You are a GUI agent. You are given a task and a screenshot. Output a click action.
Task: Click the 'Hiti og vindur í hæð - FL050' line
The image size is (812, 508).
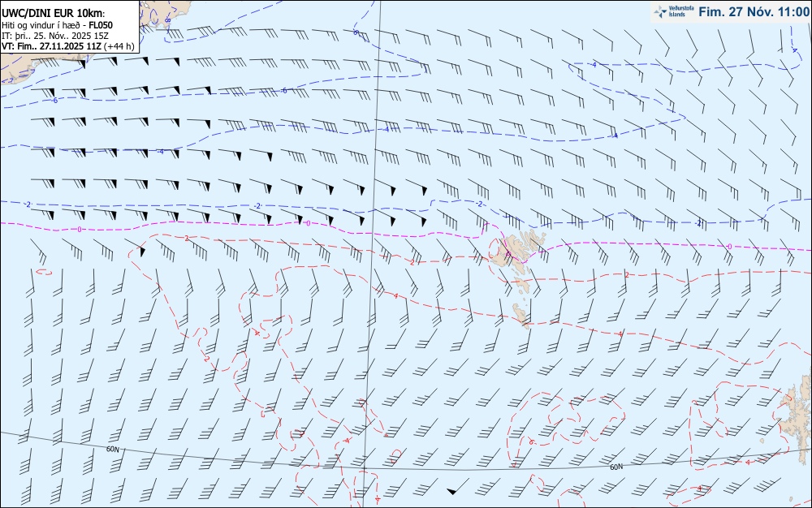[x=57, y=25]
